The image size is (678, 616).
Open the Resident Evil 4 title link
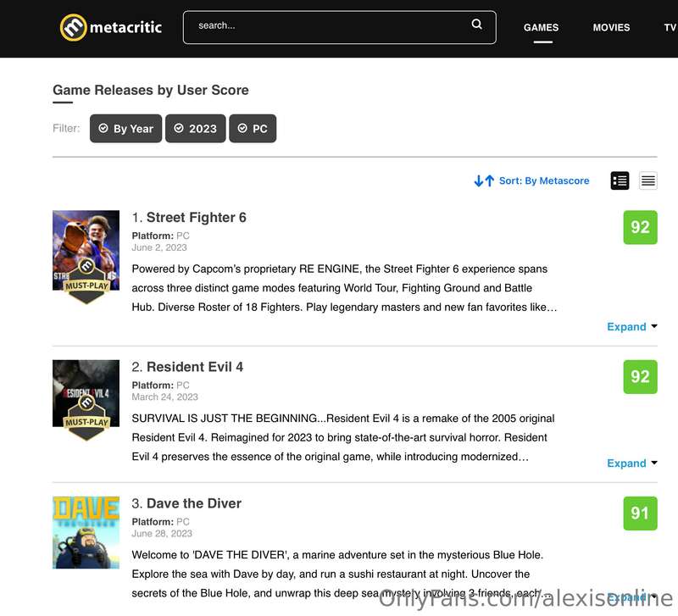(195, 367)
